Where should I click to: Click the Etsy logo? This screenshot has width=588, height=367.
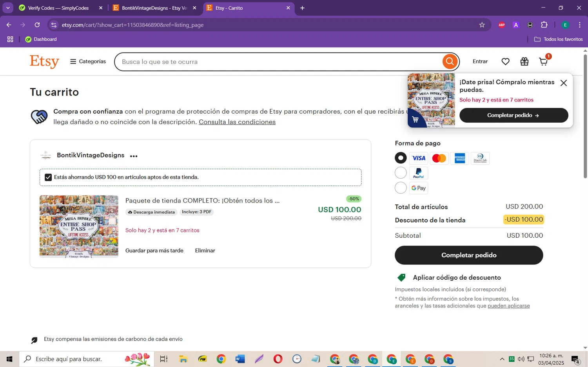44,61
